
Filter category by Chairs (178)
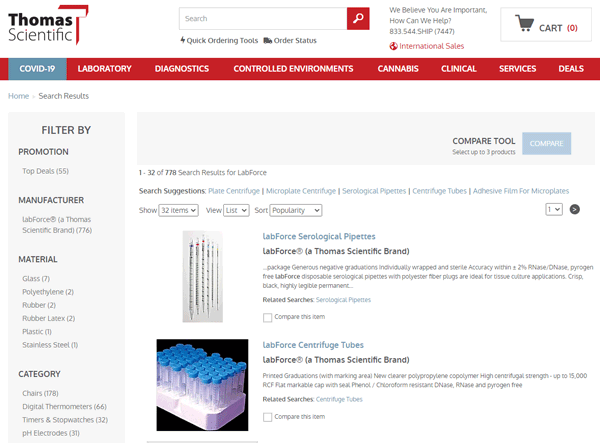coord(40,393)
